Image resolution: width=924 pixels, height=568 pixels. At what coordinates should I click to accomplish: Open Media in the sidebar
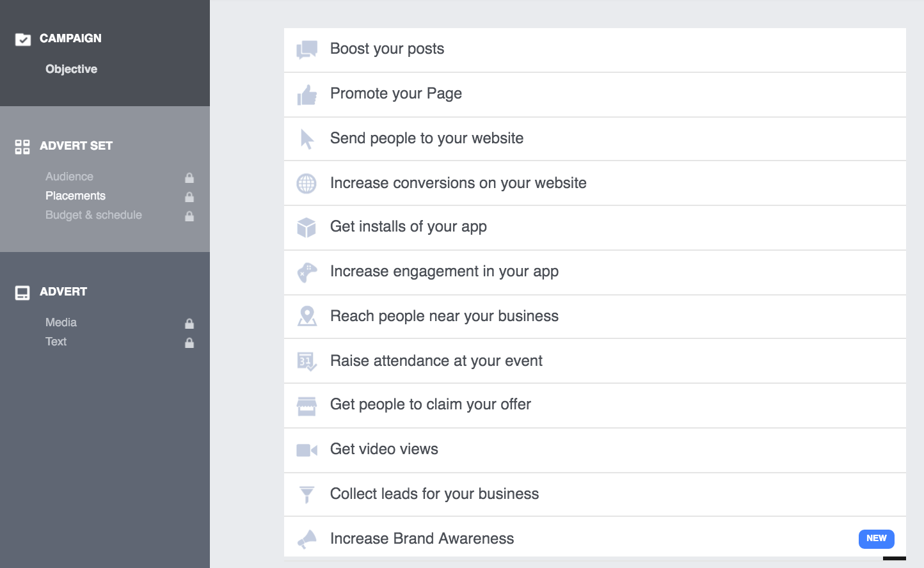(61, 322)
